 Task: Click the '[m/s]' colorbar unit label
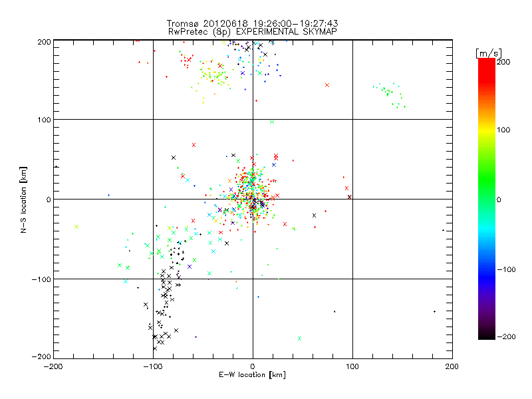pos(488,53)
